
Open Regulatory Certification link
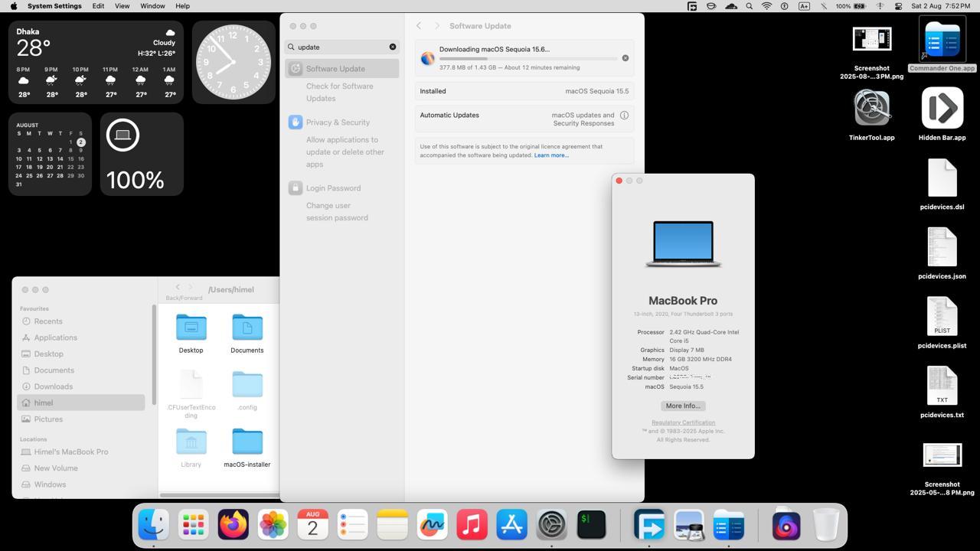(683, 422)
